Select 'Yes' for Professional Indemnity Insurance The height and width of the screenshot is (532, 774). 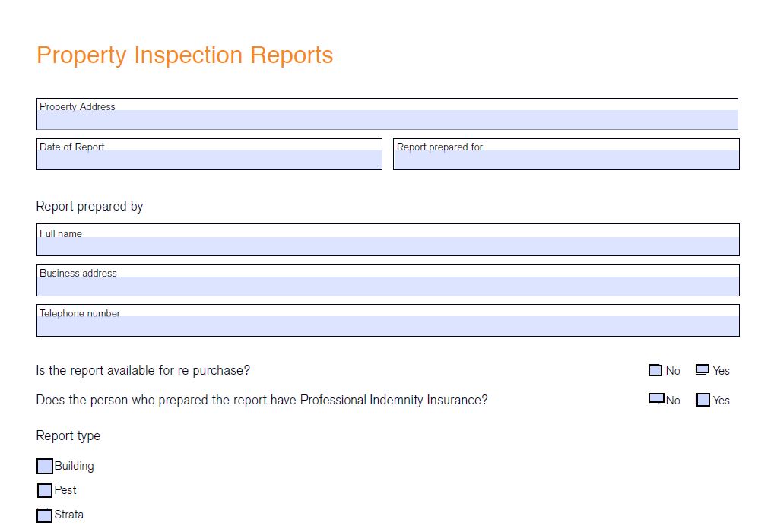703,400
